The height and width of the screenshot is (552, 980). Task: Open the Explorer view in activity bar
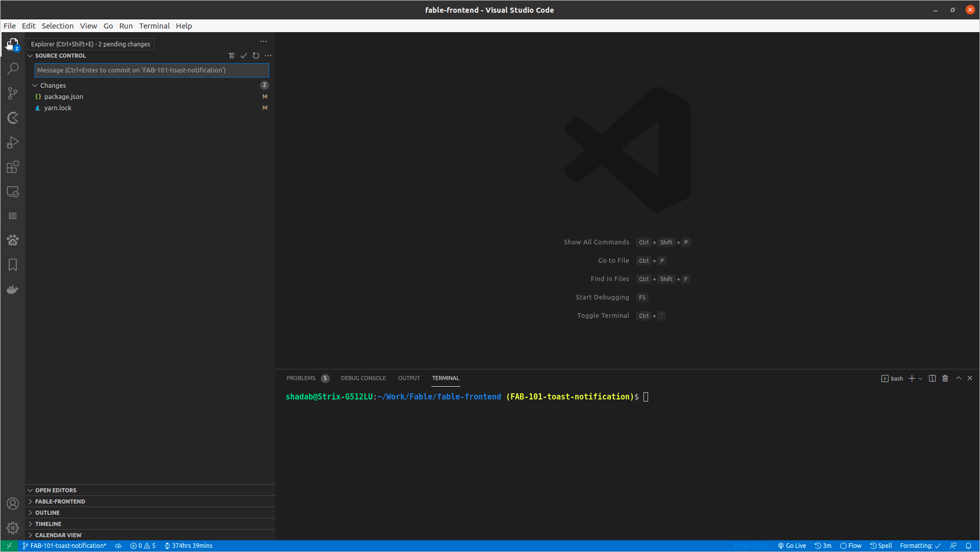(x=13, y=44)
